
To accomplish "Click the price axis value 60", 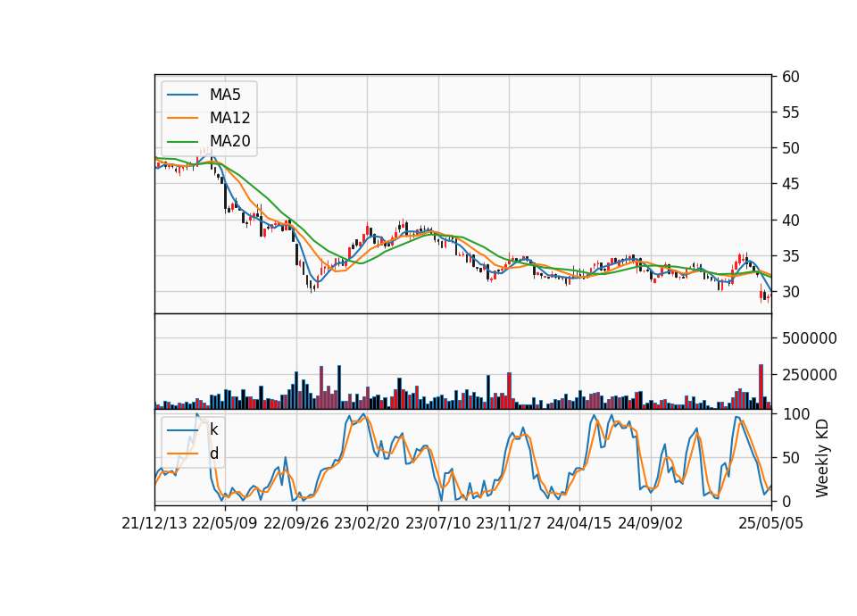I will (790, 77).
